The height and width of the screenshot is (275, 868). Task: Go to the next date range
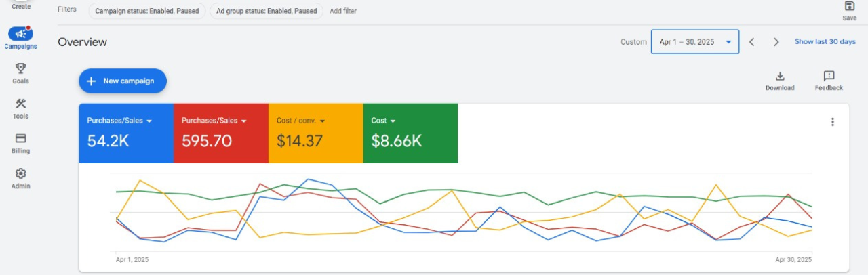pos(776,42)
